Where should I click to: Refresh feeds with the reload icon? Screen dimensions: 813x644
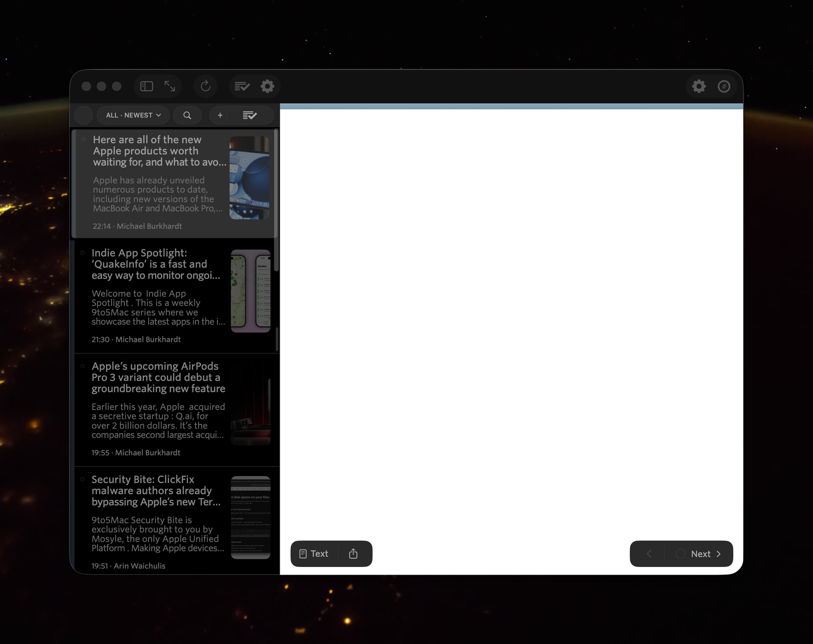pyautogui.click(x=206, y=86)
